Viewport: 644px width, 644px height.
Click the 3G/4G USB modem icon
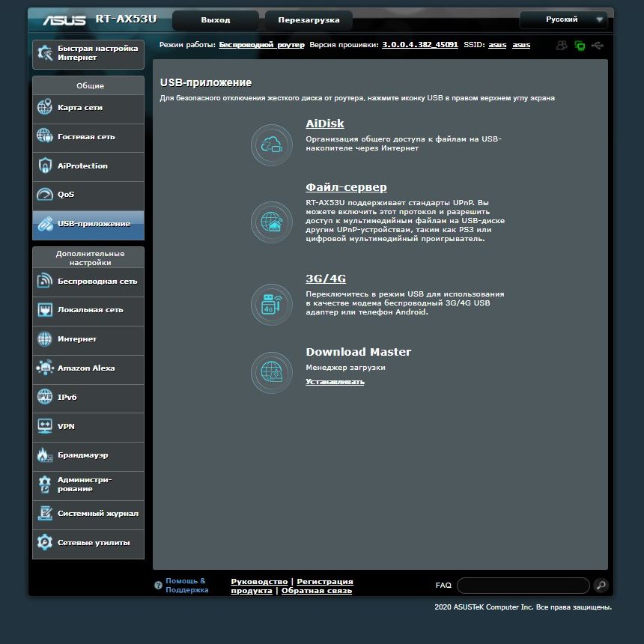pos(272,304)
